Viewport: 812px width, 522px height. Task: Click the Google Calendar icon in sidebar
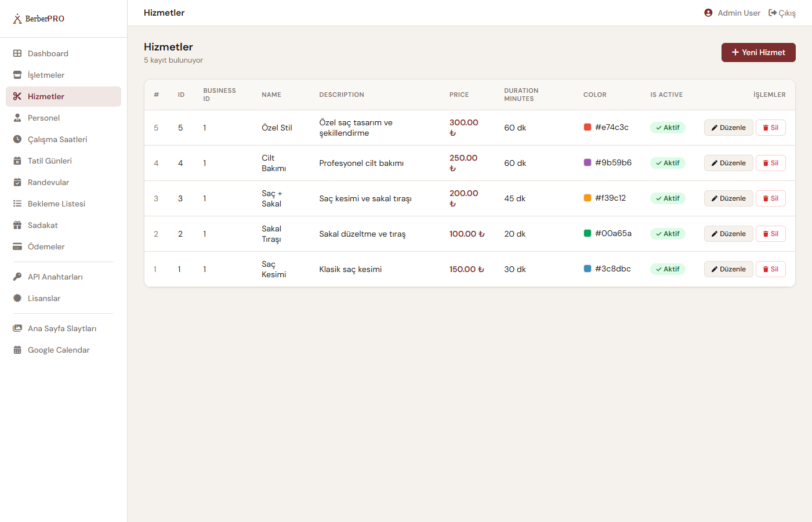tap(17, 350)
